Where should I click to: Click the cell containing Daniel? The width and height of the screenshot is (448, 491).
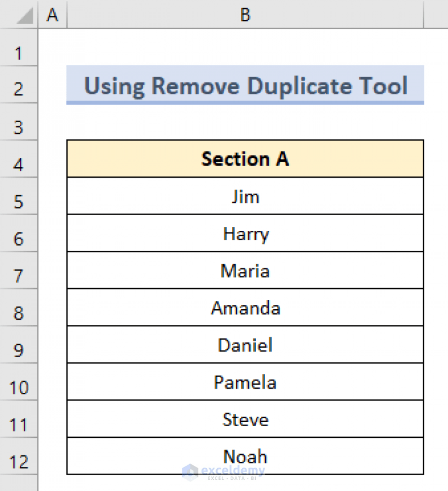pyautogui.click(x=245, y=345)
